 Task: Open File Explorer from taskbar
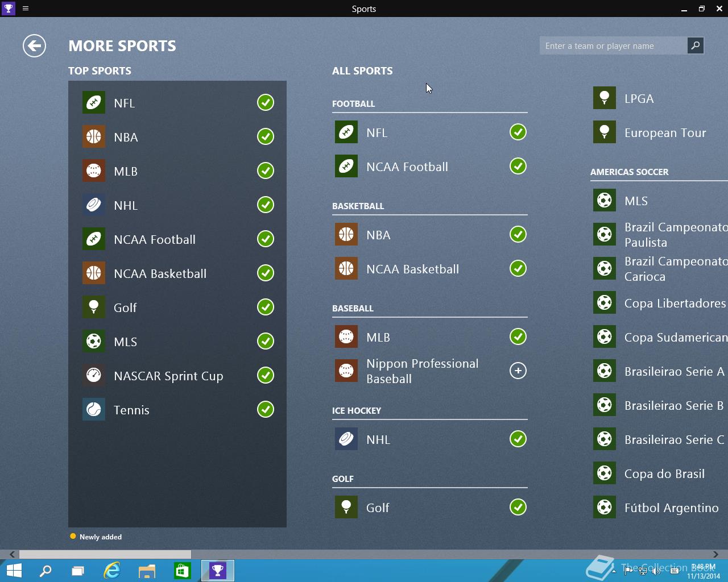coord(147,571)
